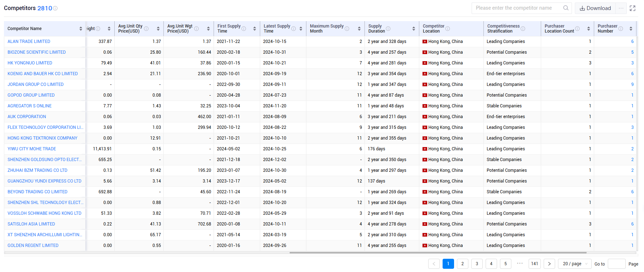The height and width of the screenshot is (272, 644).
Task: Open BEYOND TRADING CO LIMITED link
Action: pos(37,192)
